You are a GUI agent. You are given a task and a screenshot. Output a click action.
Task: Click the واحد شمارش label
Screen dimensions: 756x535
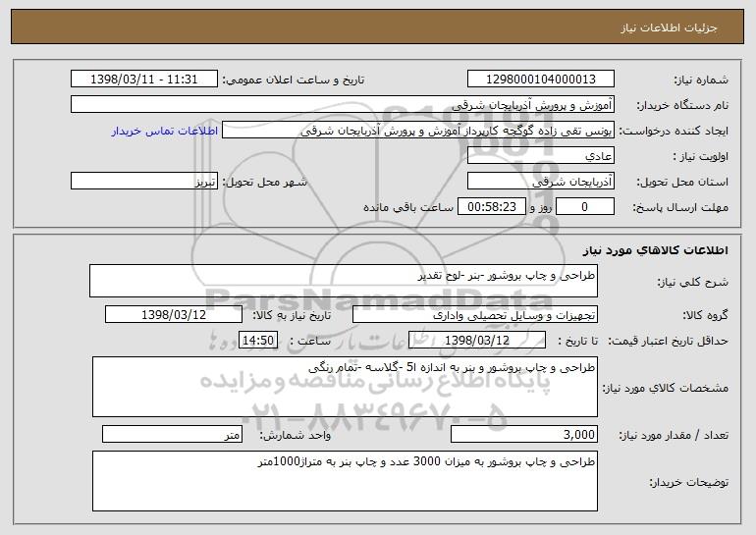(296, 435)
